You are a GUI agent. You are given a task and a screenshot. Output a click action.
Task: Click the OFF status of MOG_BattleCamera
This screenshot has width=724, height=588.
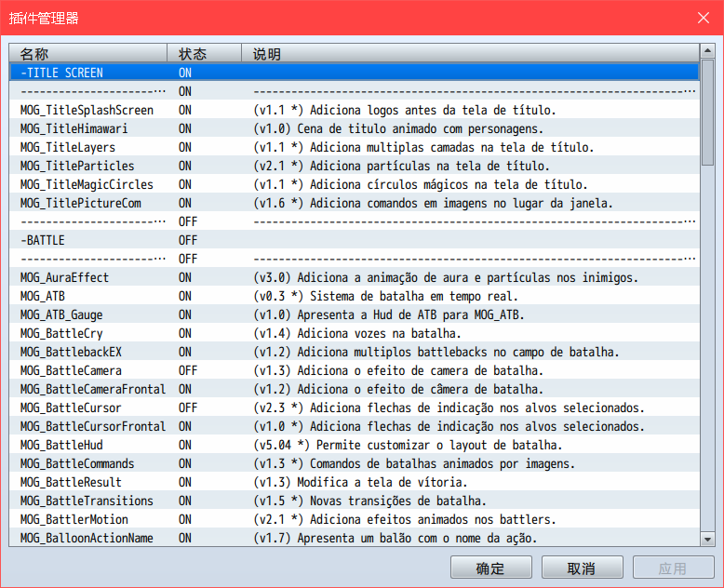(x=188, y=370)
